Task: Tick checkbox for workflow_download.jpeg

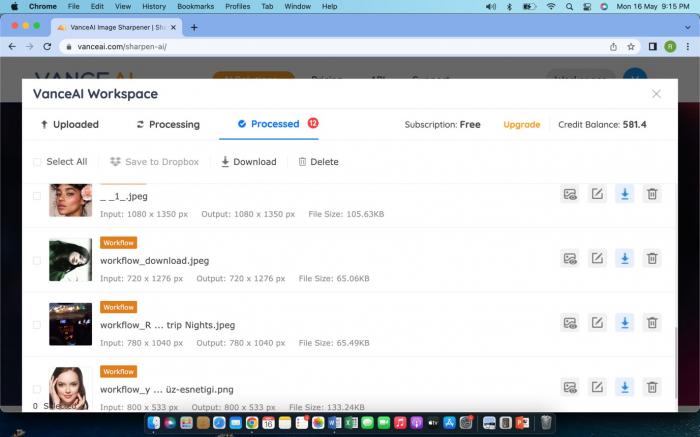Action: click(37, 260)
